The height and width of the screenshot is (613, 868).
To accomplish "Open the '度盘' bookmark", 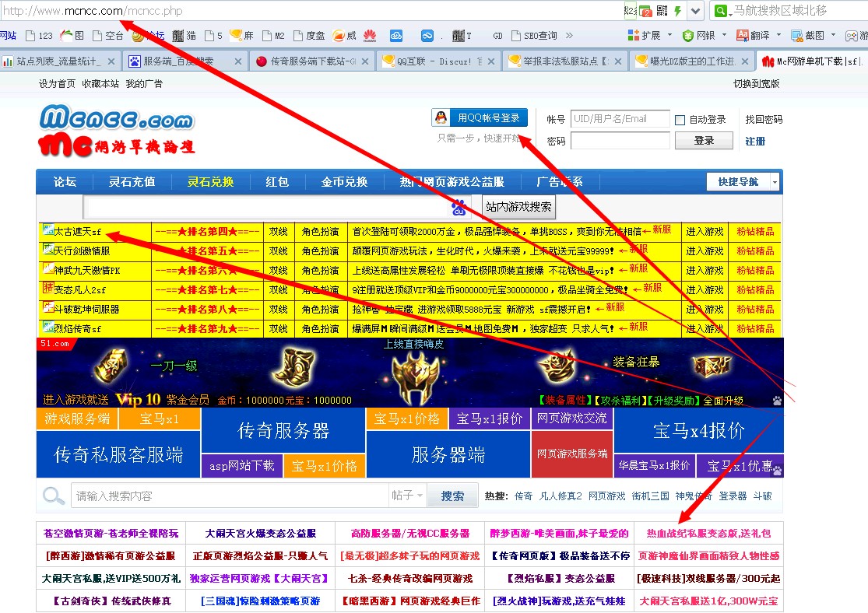I will pyautogui.click(x=310, y=36).
